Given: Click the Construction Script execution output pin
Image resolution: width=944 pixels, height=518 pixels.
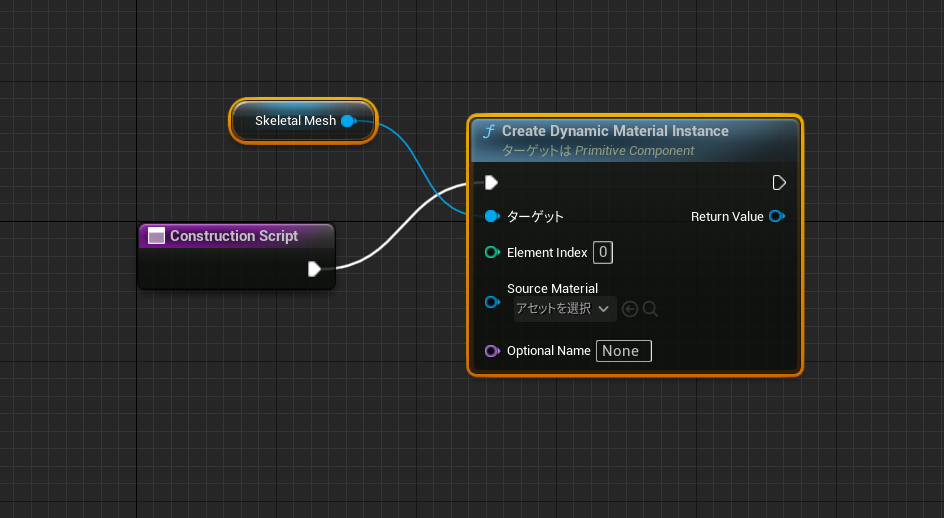Looking at the screenshot, I should [x=314, y=268].
